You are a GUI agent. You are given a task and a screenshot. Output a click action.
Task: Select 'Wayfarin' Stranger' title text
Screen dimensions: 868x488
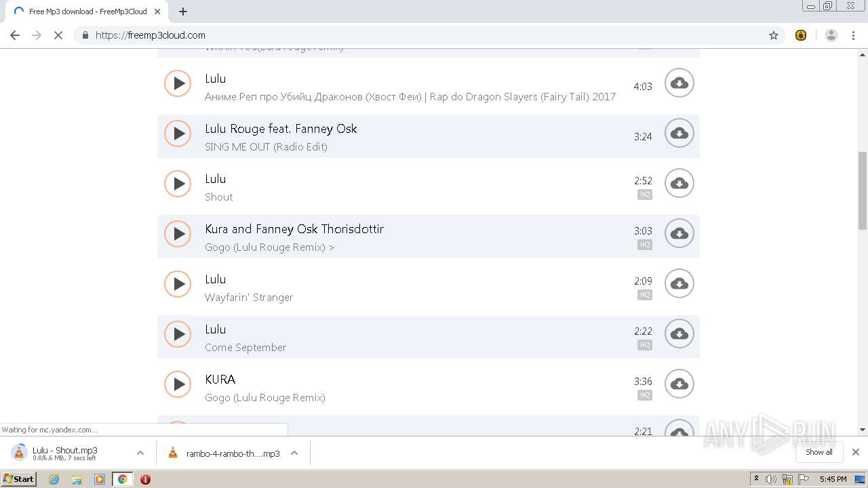point(249,297)
